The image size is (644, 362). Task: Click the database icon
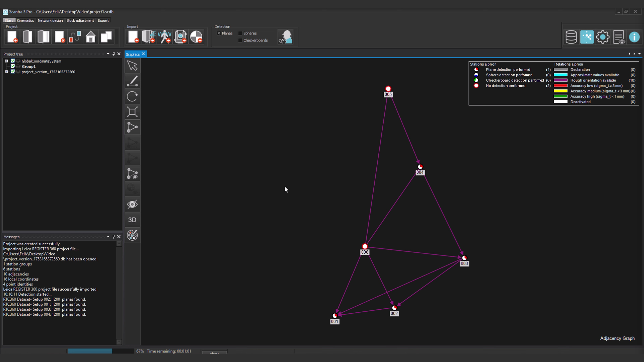click(x=571, y=37)
